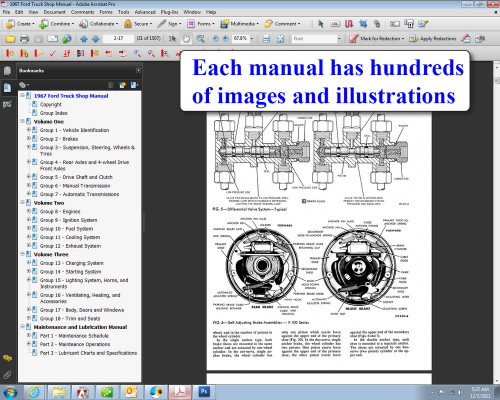
Task: Open the Sign dropdown
Action: click(x=169, y=24)
